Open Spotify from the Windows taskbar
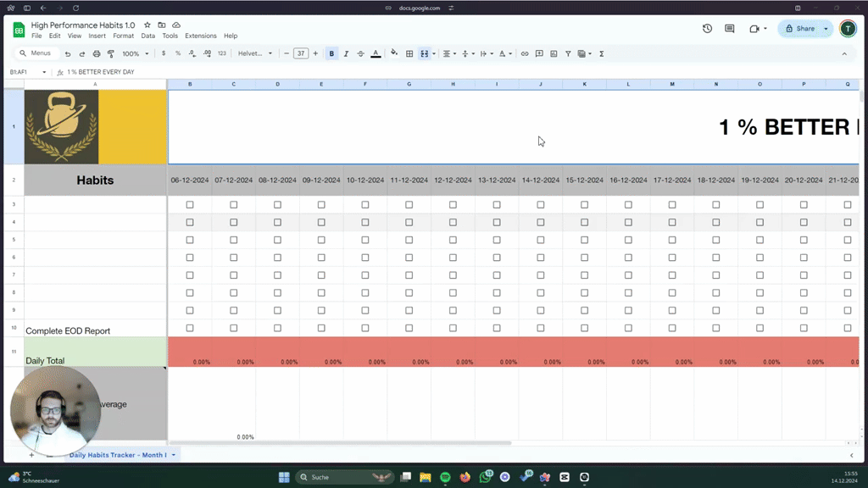The height and width of the screenshot is (488, 868). 445,477
